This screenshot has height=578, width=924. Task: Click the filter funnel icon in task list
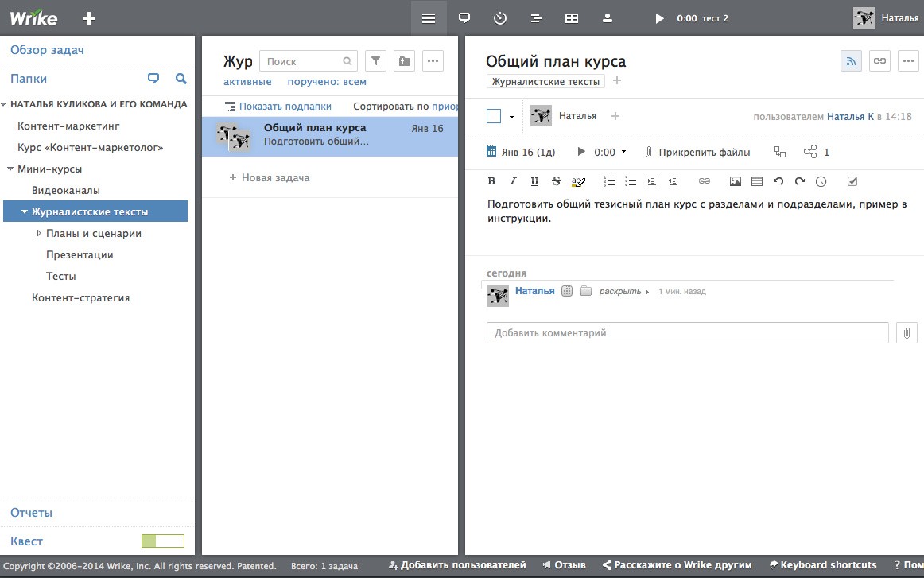click(375, 61)
